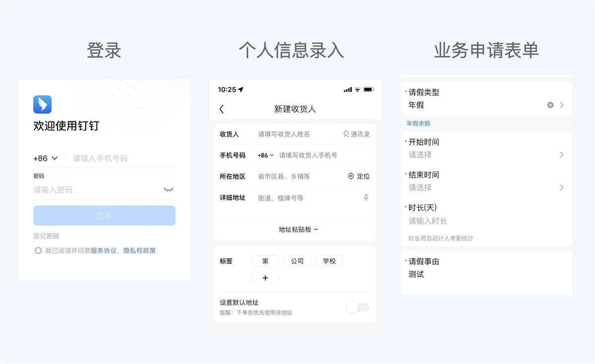The width and height of the screenshot is (595, 364).
Task: Toggle the 设置默认地址 switch
Action: (x=357, y=307)
